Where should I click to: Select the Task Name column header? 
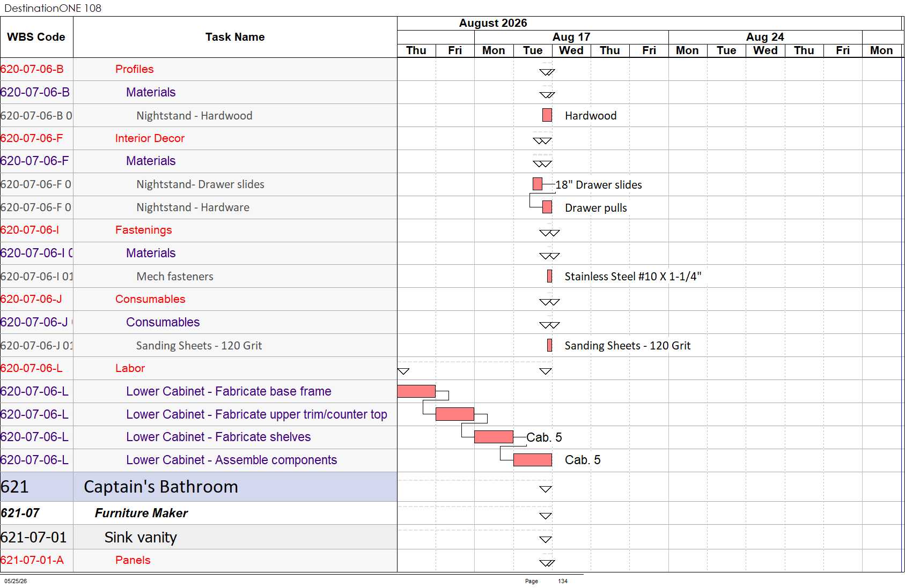point(235,37)
